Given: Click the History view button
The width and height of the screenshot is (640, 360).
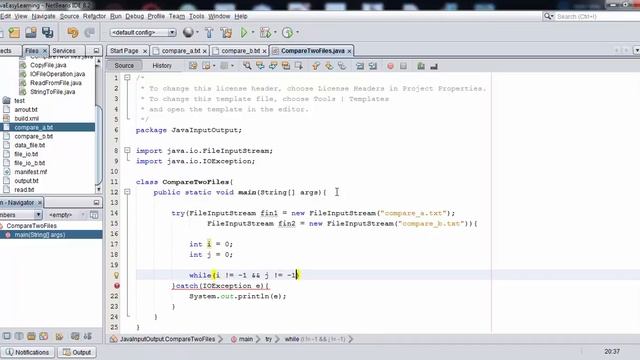Looking at the screenshot, I should [162, 66].
